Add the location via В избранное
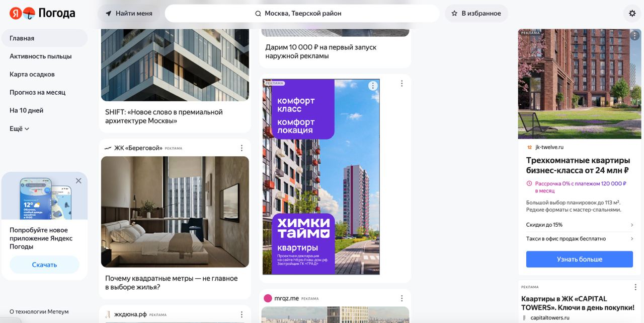The image size is (644, 323). click(476, 13)
